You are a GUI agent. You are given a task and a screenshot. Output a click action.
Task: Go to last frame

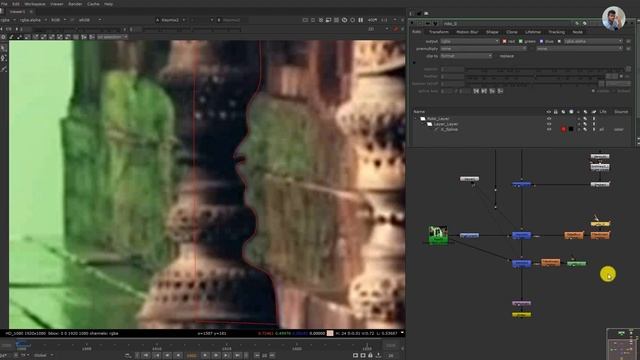(x=238, y=356)
